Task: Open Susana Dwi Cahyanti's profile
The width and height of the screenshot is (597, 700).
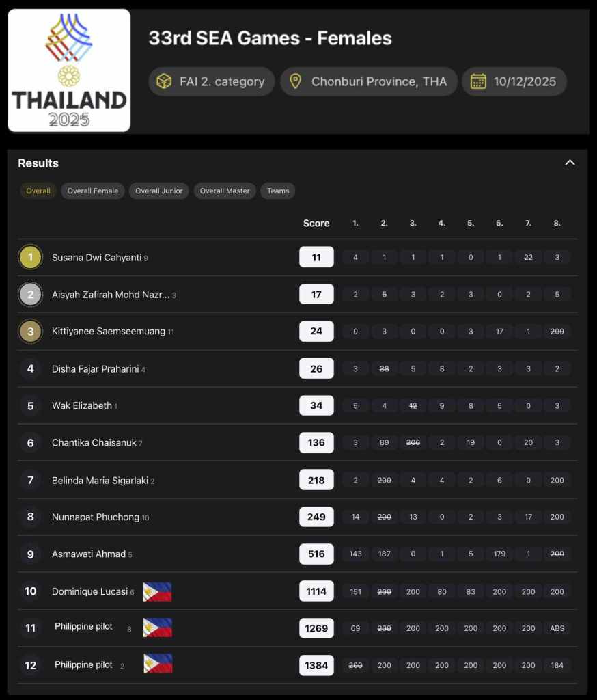Action: tap(96, 258)
